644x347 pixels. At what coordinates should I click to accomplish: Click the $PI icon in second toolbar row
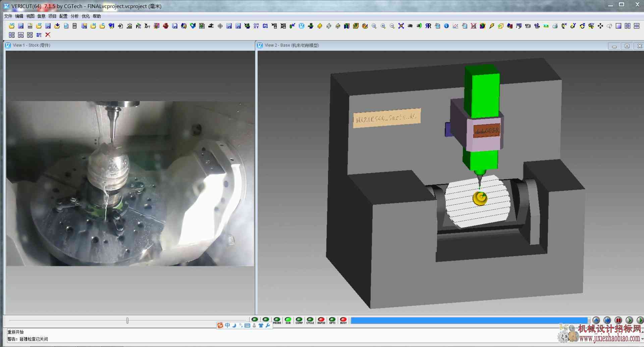point(39,35)
